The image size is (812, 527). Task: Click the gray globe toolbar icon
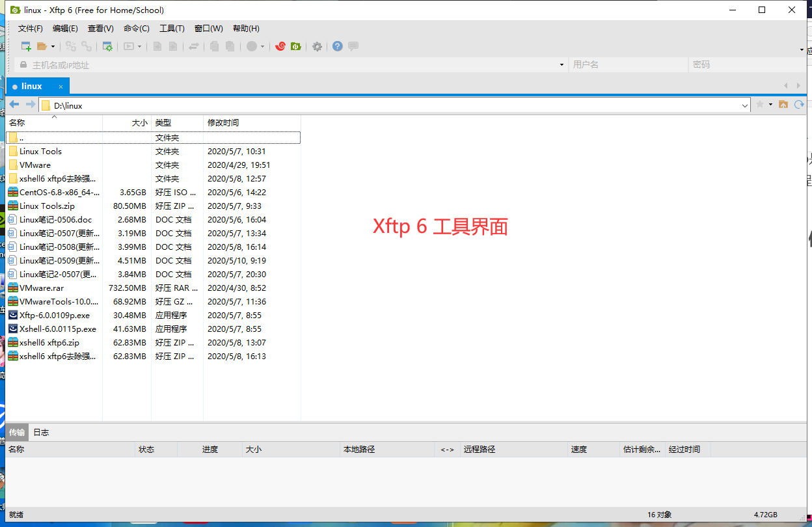pos(252,46)
